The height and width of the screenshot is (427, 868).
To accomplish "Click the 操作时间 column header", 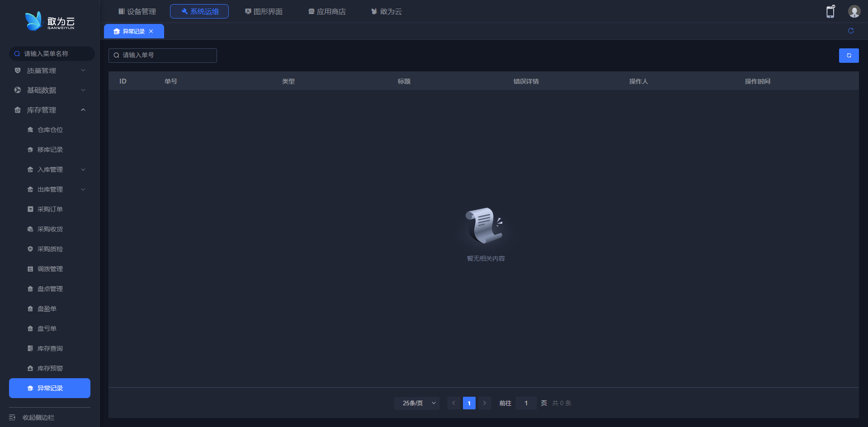I will 758,81.
